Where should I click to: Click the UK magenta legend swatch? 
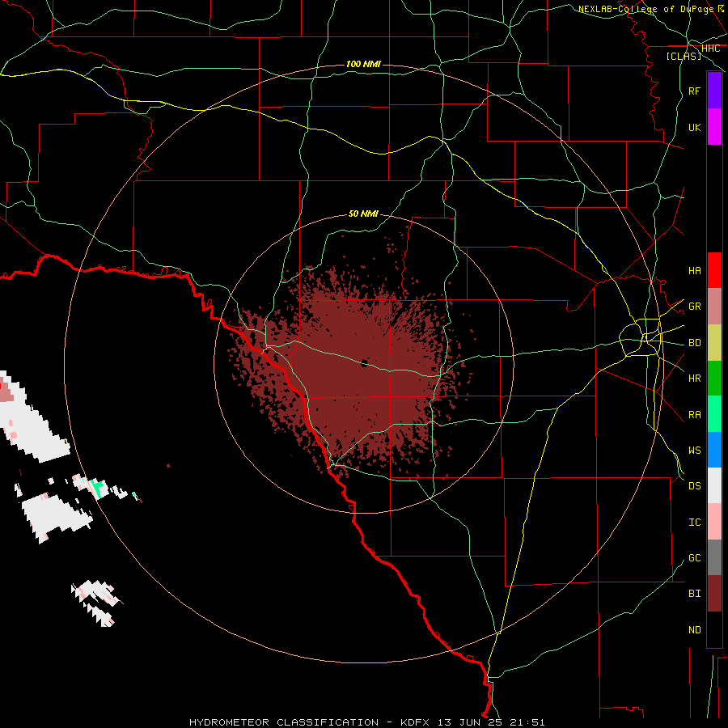tap(714, 127)
